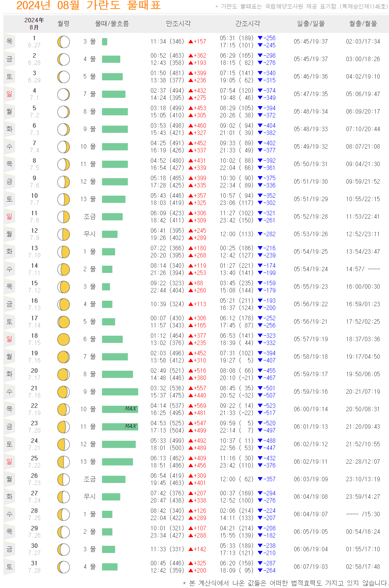Image resolution: width=389 pixels, height=588 pixels.
Task: Click the moon phase icon for August 13
Action: click(64, 252)
